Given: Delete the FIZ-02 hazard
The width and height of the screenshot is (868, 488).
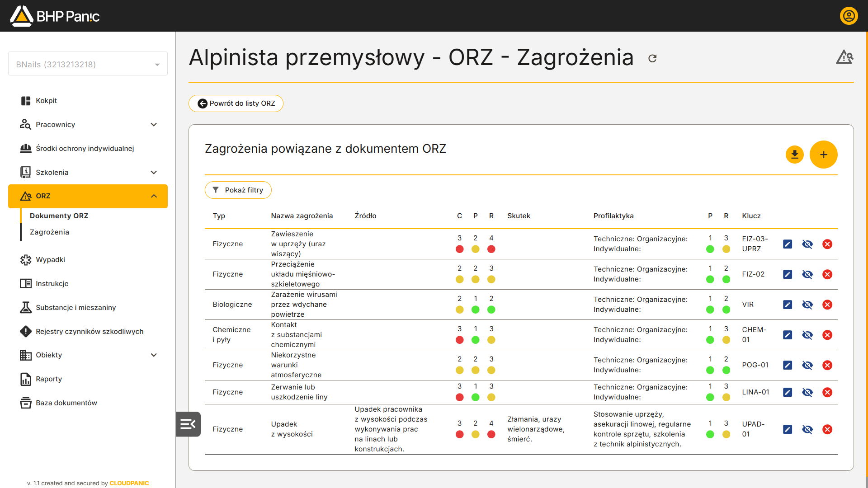Looking at the screenshot, I should click(827, 274).
